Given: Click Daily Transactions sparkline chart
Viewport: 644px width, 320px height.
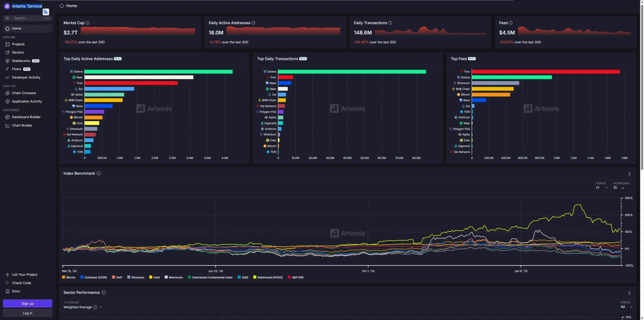Looking at the screenshot, I should pos(430,30).
